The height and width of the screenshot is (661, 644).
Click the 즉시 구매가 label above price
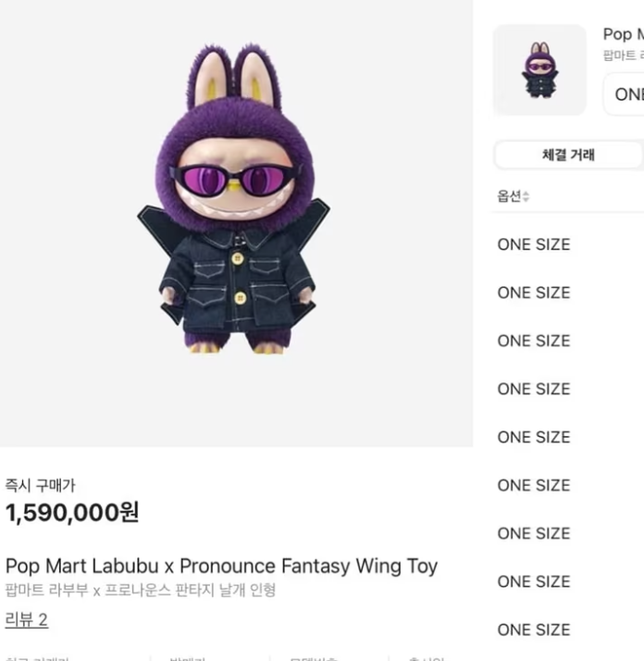tap(41, 485)
